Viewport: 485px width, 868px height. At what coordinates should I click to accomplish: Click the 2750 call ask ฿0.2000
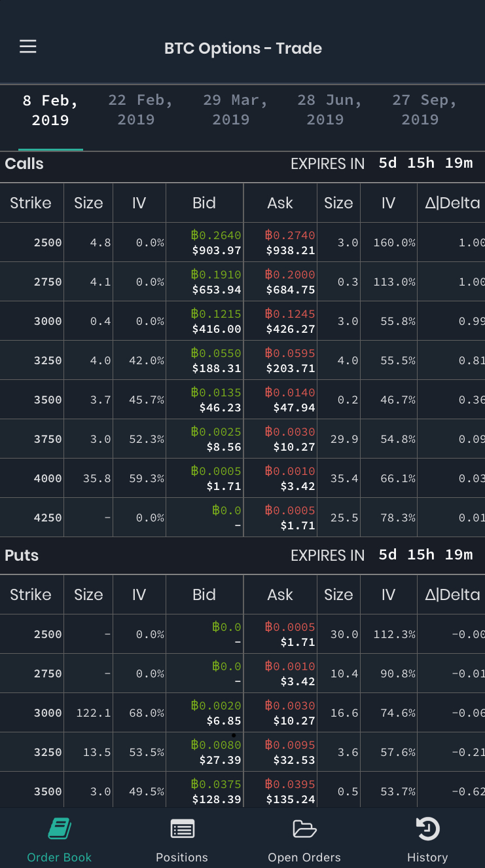point(290,274)
